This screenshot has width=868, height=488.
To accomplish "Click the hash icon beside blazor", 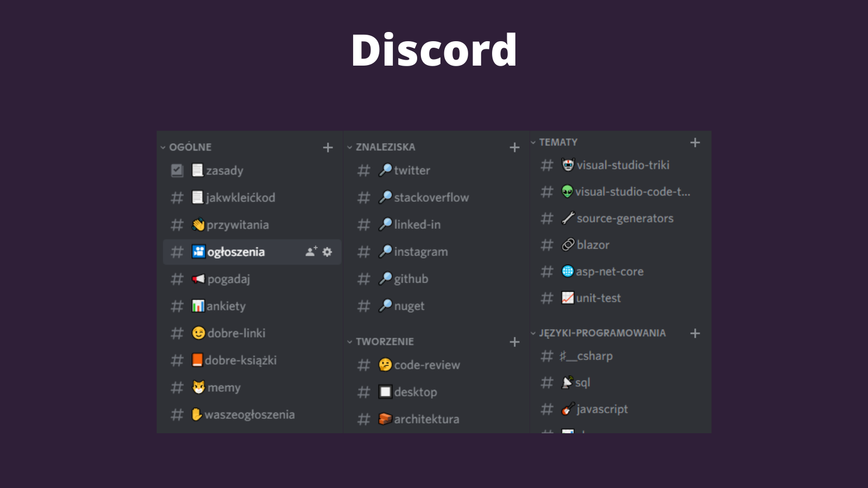I will pyautogui.click(x=547, y=245).
